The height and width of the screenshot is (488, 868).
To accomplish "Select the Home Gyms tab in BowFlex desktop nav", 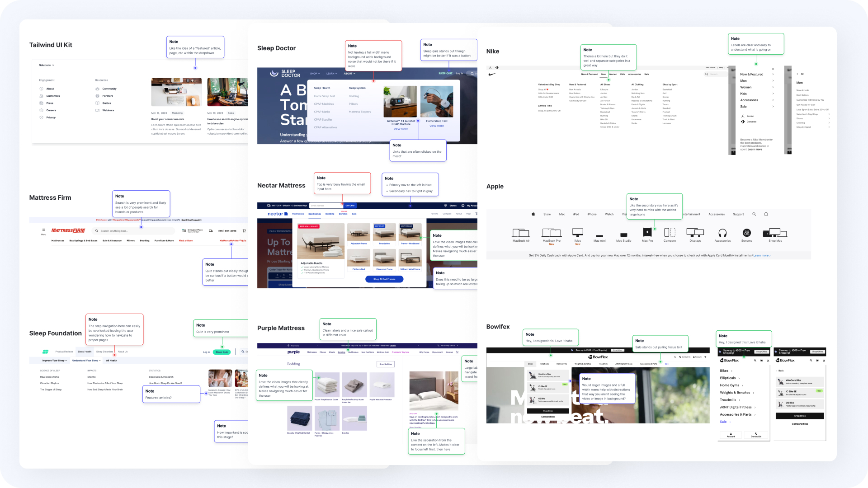I will [561, 364].
